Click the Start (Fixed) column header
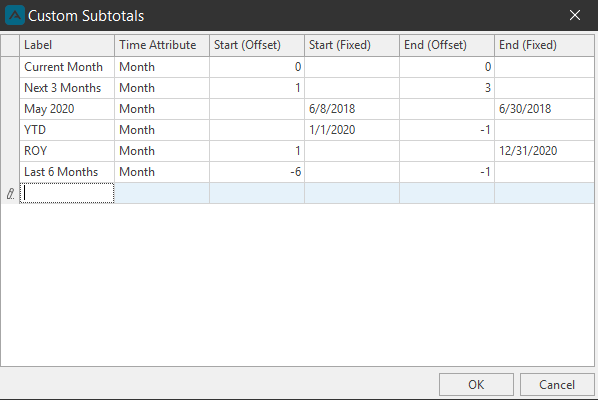Viewport: 598px width, 400px height. click(352, 45)
